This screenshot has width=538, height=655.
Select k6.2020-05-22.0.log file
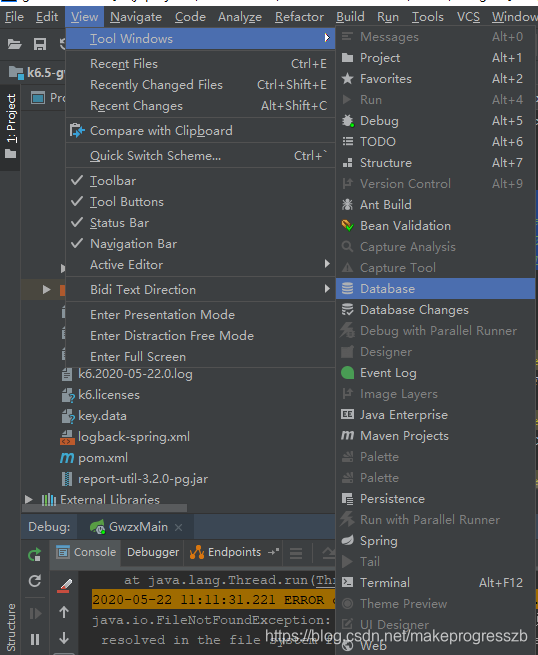[x=135, y=373]
